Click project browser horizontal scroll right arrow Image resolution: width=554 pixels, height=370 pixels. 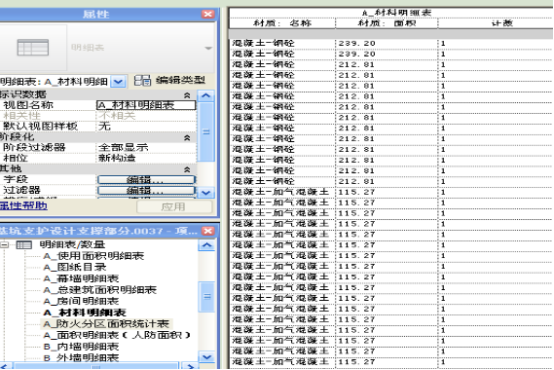pyautogui.click(x=190, y=366)
